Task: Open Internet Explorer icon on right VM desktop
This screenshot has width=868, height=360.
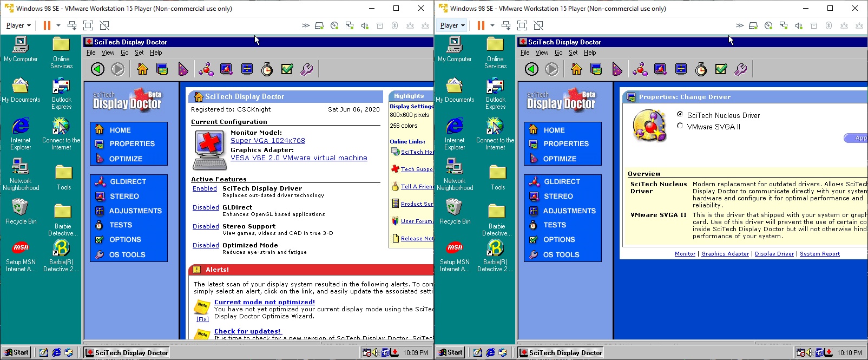Action: [455, 134]
